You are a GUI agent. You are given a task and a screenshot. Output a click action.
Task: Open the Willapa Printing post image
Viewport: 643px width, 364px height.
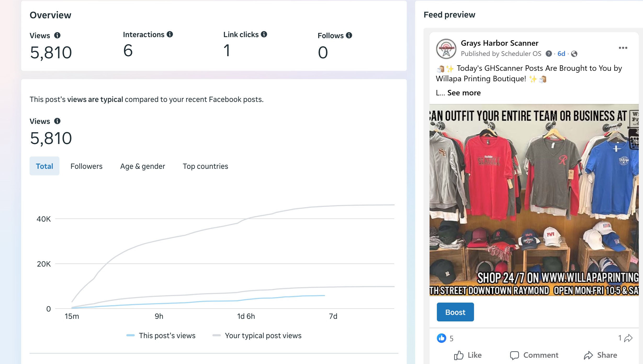click(534, 200)
